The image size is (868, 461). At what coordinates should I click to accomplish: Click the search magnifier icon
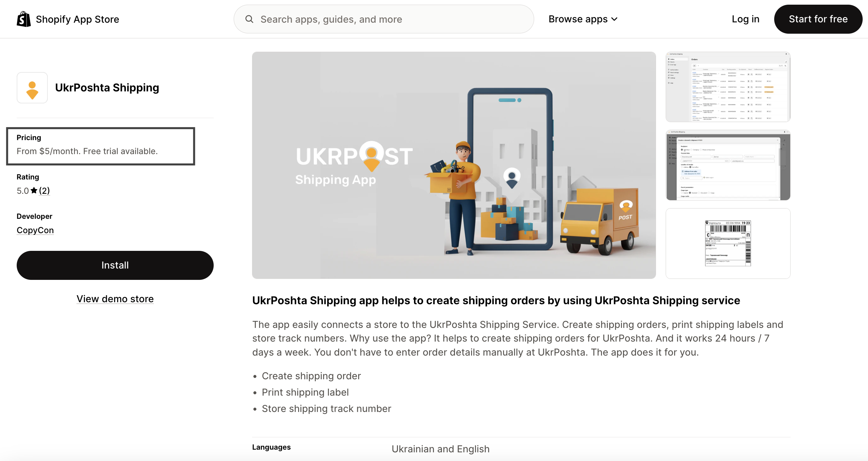(249, 19)
